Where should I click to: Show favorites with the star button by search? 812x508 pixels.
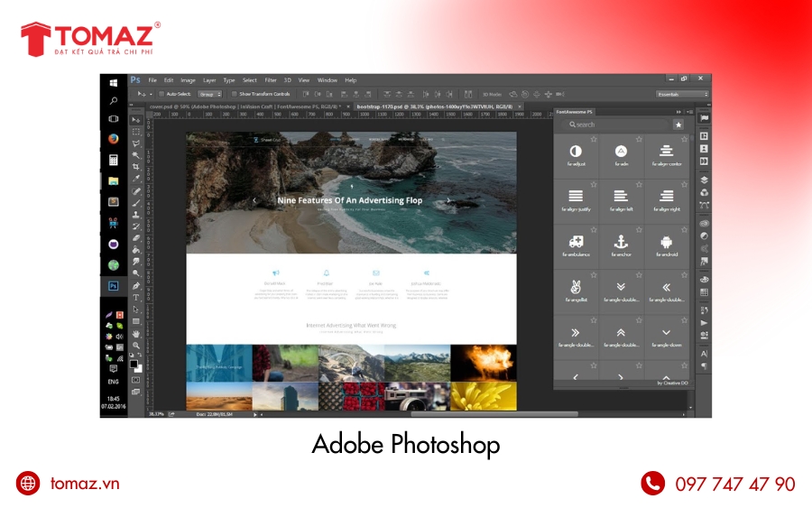pyautogui.click(x=678, y=125)
